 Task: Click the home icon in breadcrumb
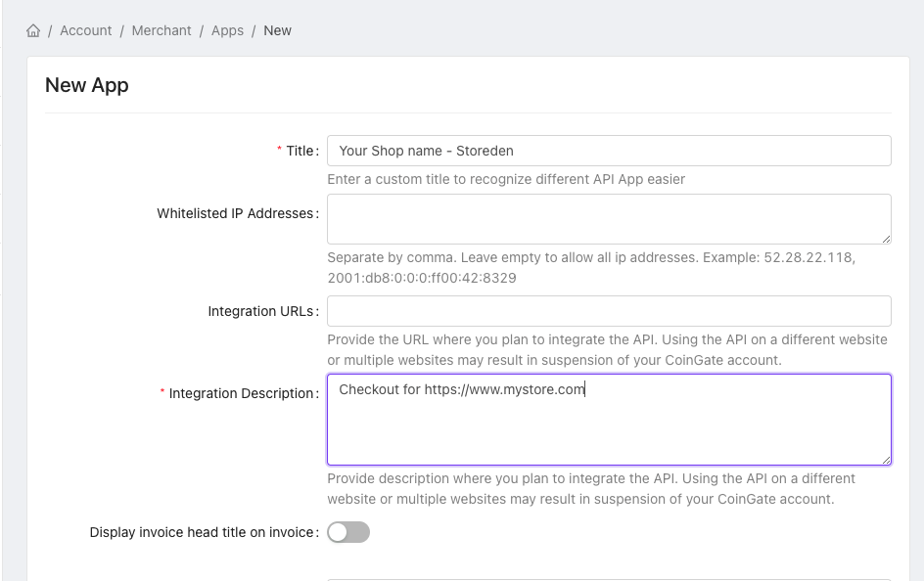(33, 31)
